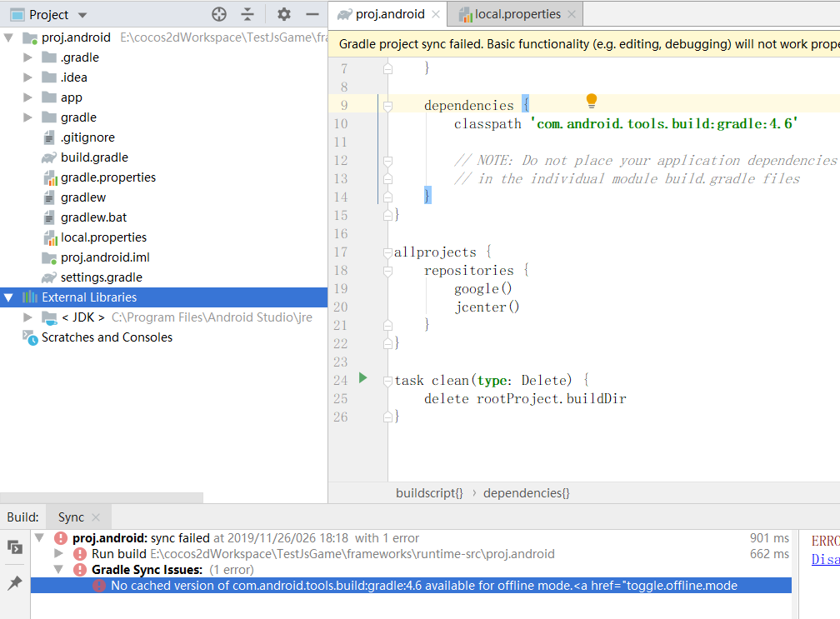The height and width of the screenshot is (619, 840).
Task: Click the Project panel horizontal scrollbar
Action: click(x=102, y=497)
